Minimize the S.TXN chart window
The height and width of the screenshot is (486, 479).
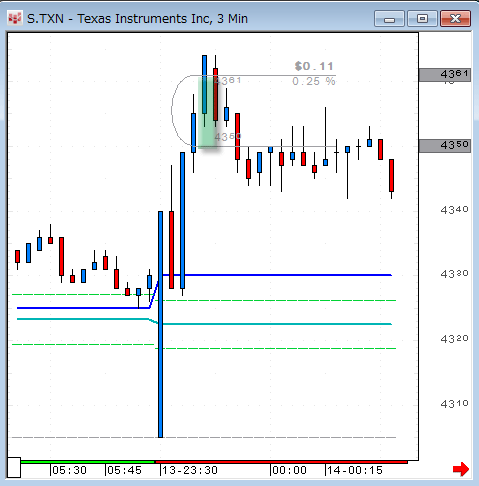[x=389, y=19]
